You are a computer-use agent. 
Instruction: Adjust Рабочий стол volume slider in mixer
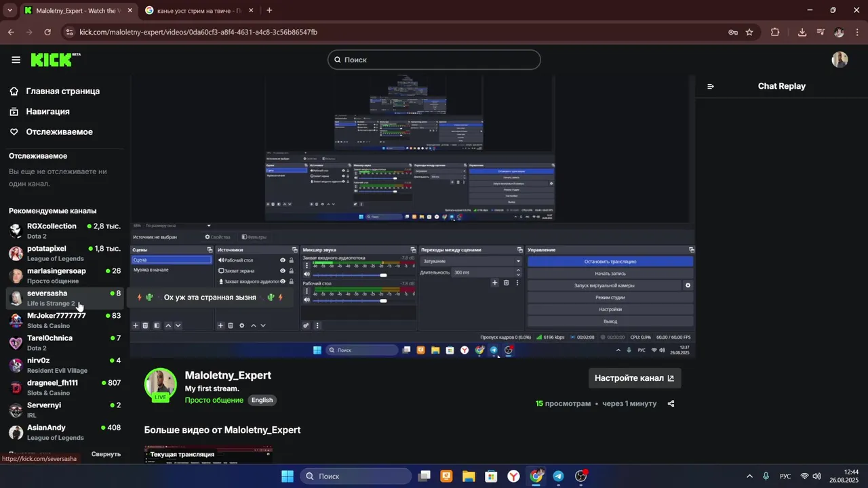pyautogui.click(x=364, y=300)
